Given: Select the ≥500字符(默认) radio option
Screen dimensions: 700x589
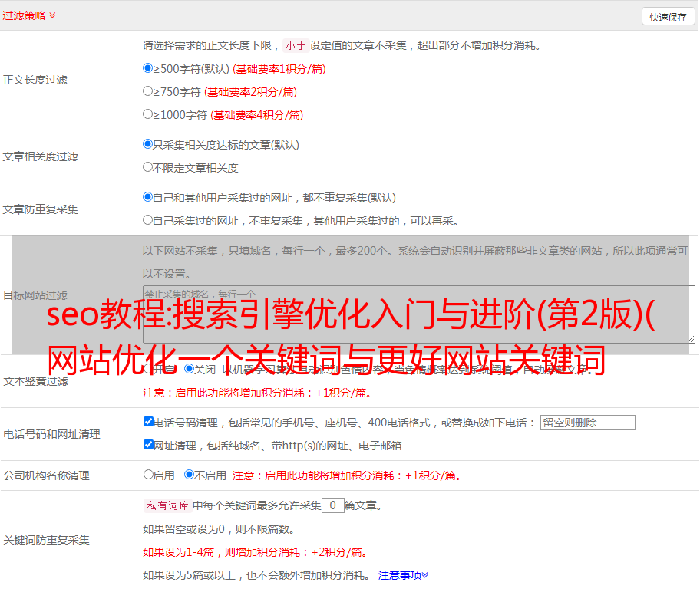Looking at the screenshot, I should tap(148, 68).
